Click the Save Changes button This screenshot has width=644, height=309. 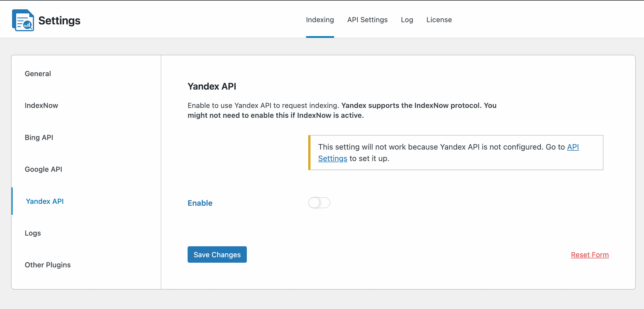point(217,254)
